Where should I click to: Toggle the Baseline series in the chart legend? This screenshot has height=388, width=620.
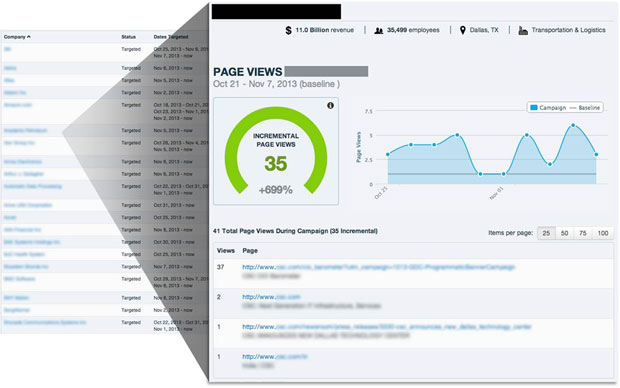point(585,108)
